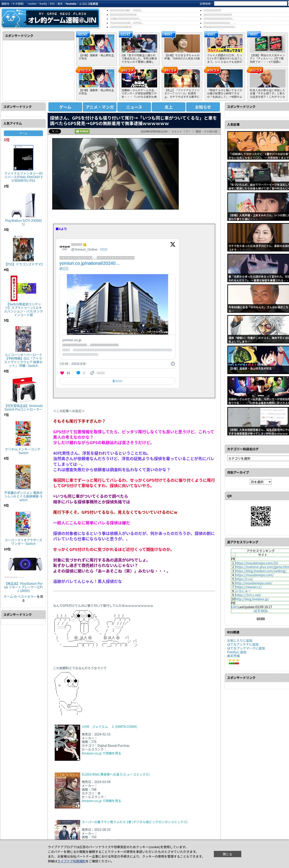
Task: Select the アニメ・マンガ navigation tab
Action: click(99, 107)
